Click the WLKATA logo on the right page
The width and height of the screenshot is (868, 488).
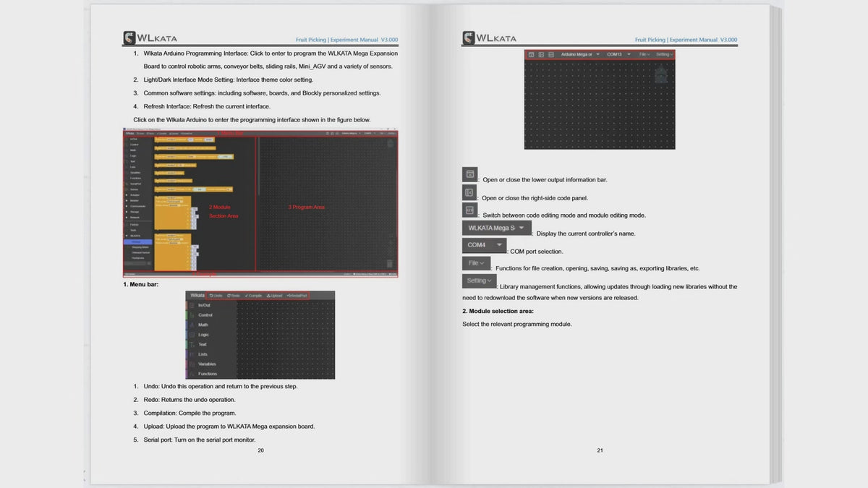(489, 38)
